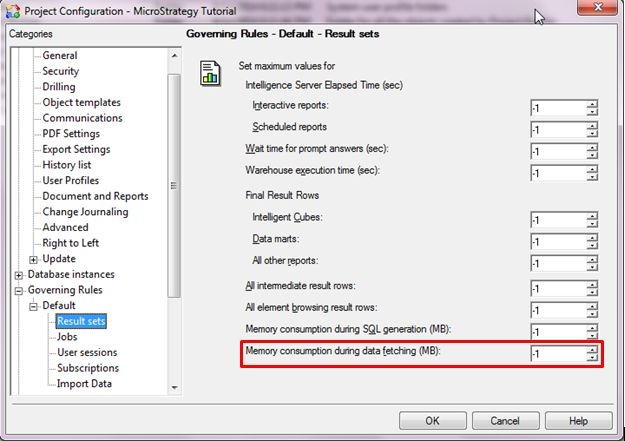This screenshot has width=625, height=441.
Task: Increase Interactive reports value with up arrow
Action: click(x=592, y=104)
